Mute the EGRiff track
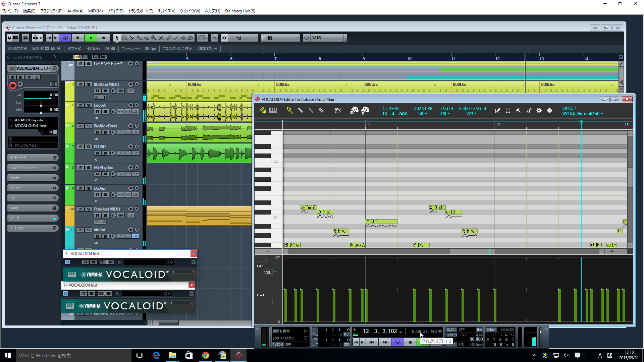 (81, 147)
